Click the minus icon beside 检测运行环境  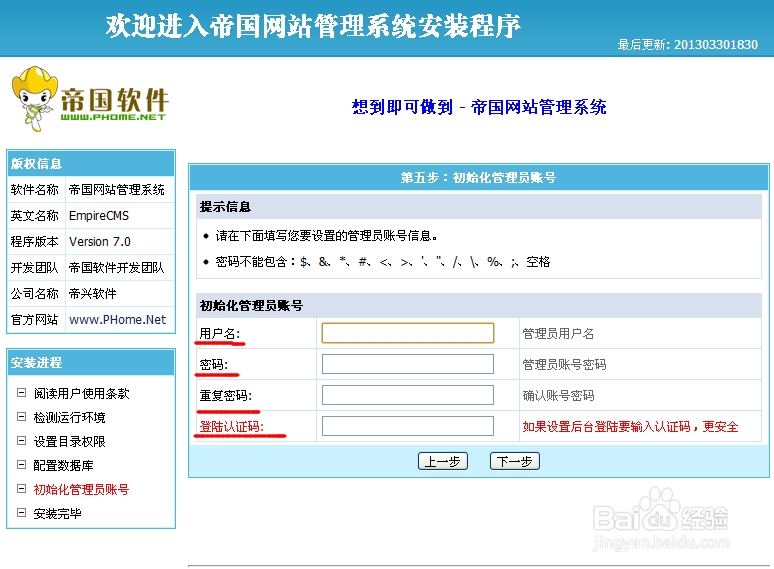tap(21, 417)
